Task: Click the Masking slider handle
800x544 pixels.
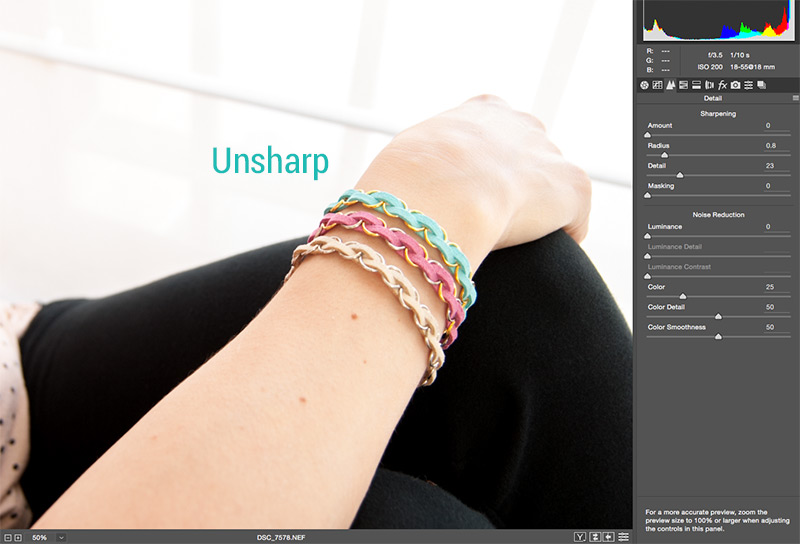Action: (647, 195)
